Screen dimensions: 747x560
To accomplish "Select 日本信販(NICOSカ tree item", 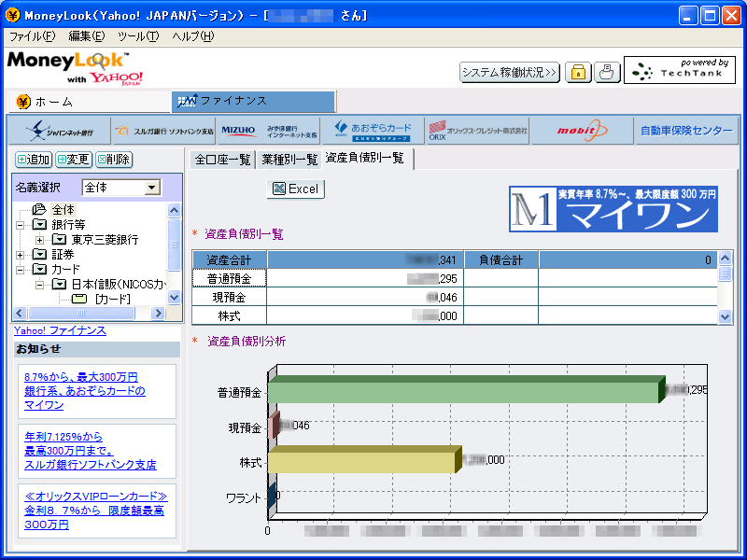I will [119, 285].
